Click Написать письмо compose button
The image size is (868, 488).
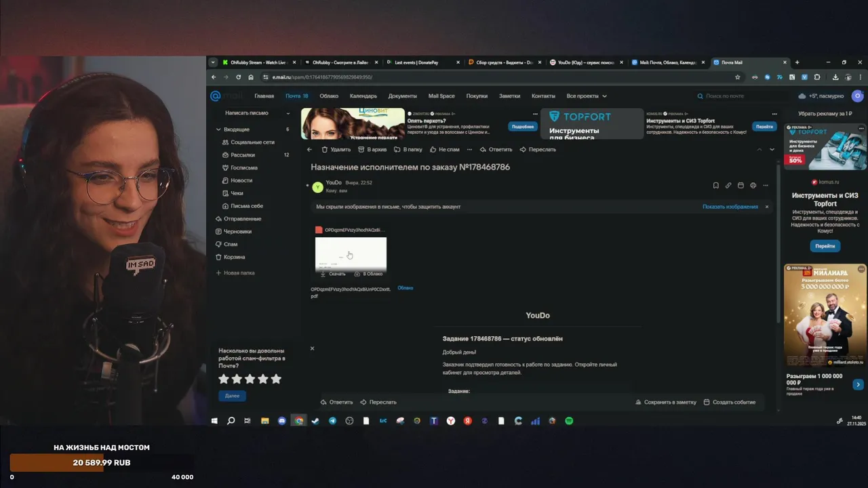tap(247, 113)
